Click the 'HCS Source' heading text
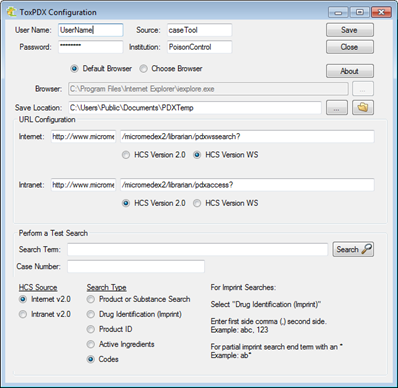 [38, 287]
